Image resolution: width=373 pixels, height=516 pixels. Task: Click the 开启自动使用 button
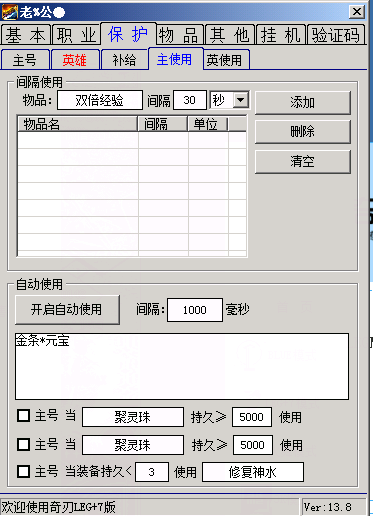click(x=67, y=310)
